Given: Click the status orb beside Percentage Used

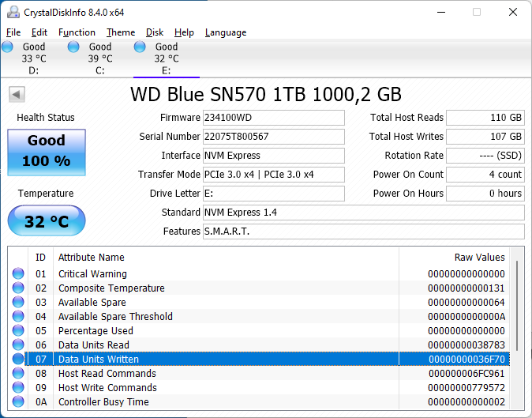Looking at the screenshot, I should pyautogui.click(x=18, y=331).
